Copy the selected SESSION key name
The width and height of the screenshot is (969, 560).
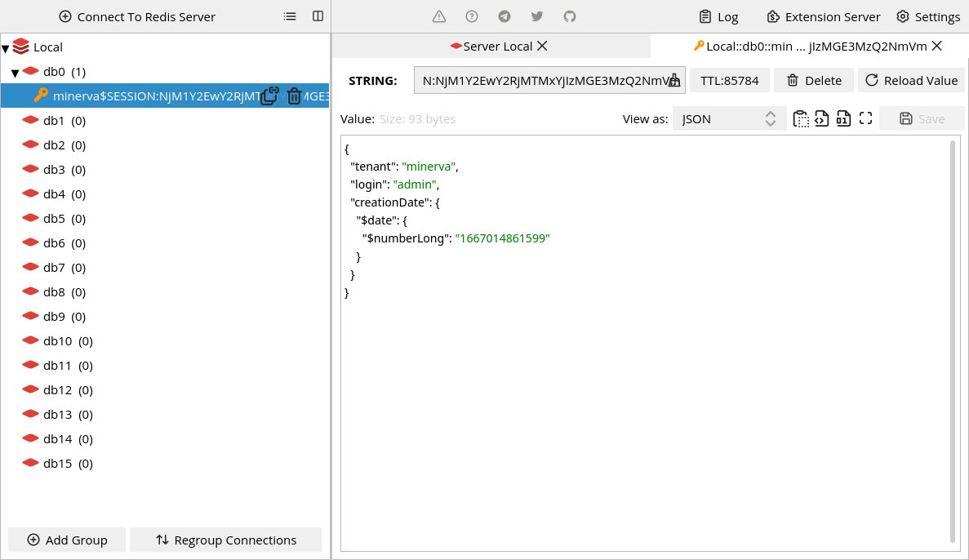click(x=269, y=95)
